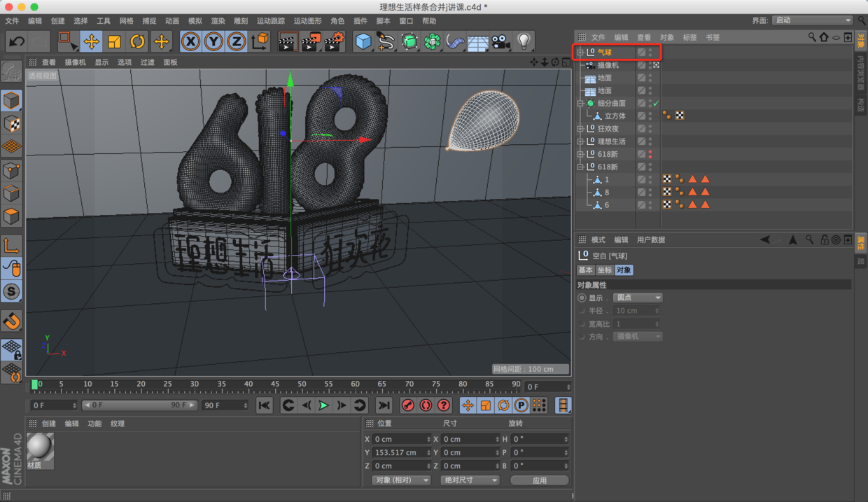Open the bend deformer icon
The height and width of the screenshot is (502, 868).
click(x=455, y=41)
